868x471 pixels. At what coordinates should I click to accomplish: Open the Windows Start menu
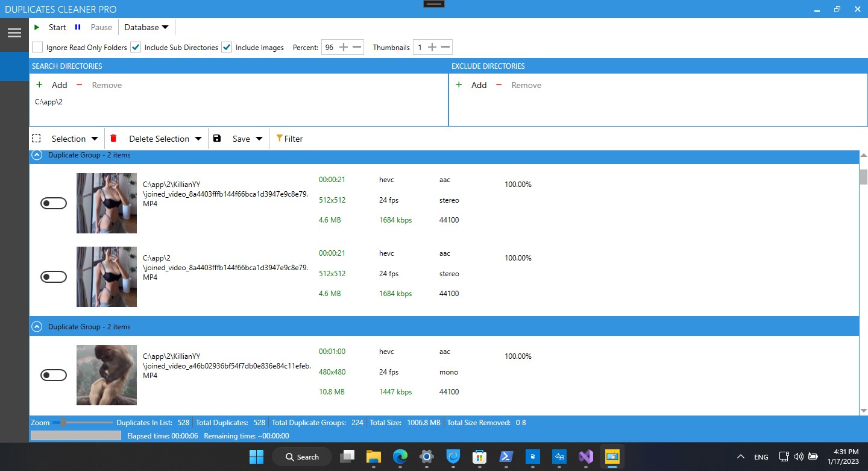[x=256, y=457]
